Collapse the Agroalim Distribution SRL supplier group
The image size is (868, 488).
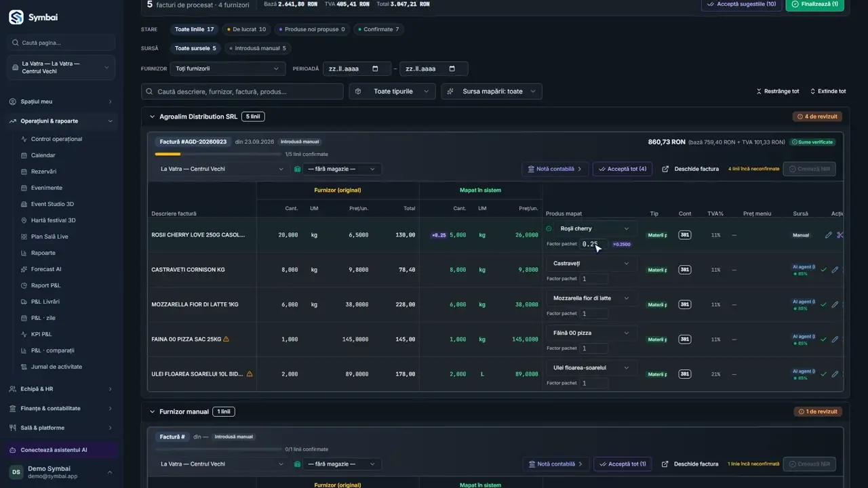click(x=152, y=117)
